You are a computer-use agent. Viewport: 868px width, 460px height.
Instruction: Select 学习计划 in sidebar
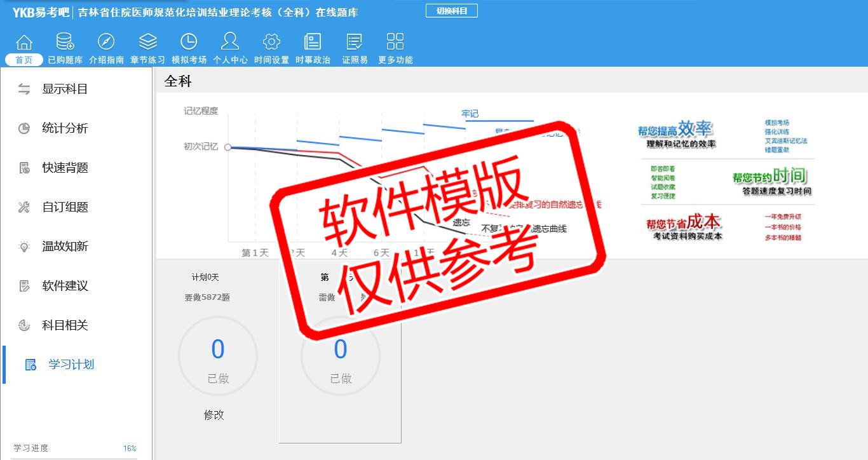71,365
